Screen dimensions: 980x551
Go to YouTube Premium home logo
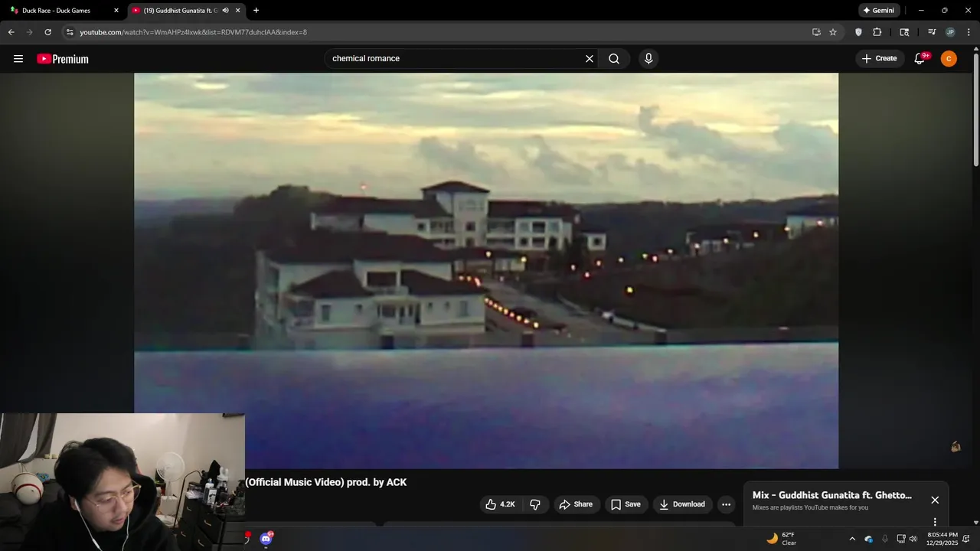tap(63, 59)
